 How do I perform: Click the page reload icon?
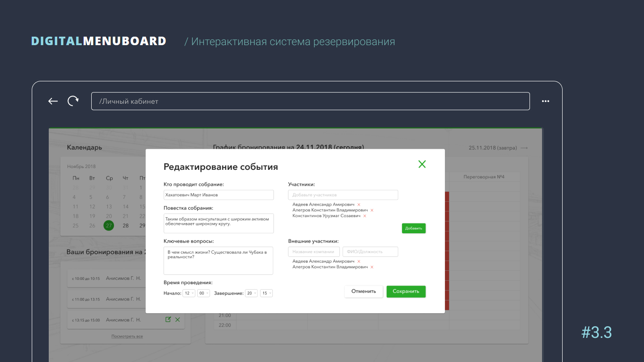coord(73,101)
